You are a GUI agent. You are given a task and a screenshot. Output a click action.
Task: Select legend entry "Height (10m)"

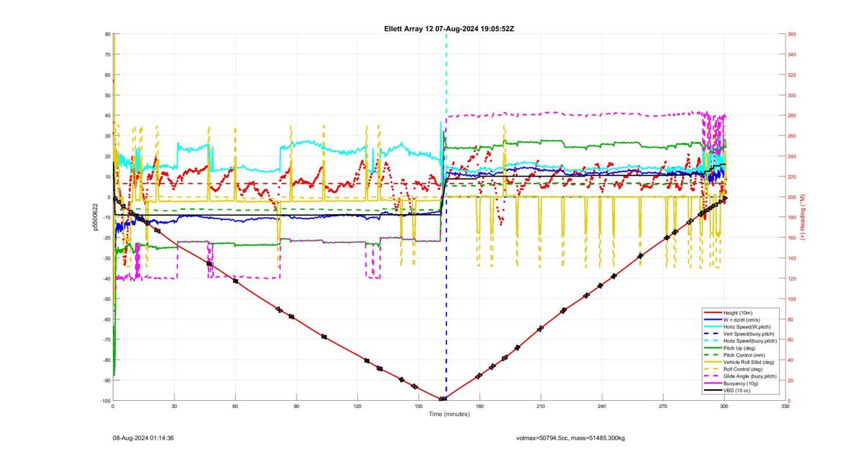click(738, 313)
